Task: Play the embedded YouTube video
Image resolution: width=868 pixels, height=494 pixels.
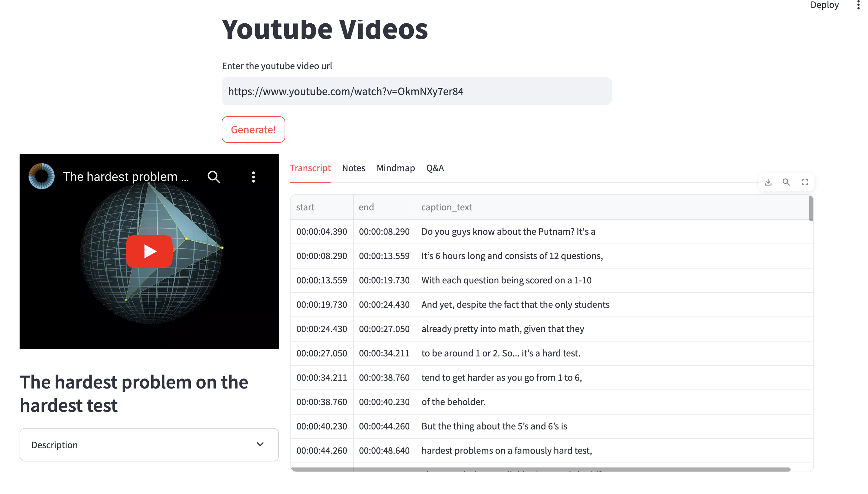Action: tap(149, 251)
